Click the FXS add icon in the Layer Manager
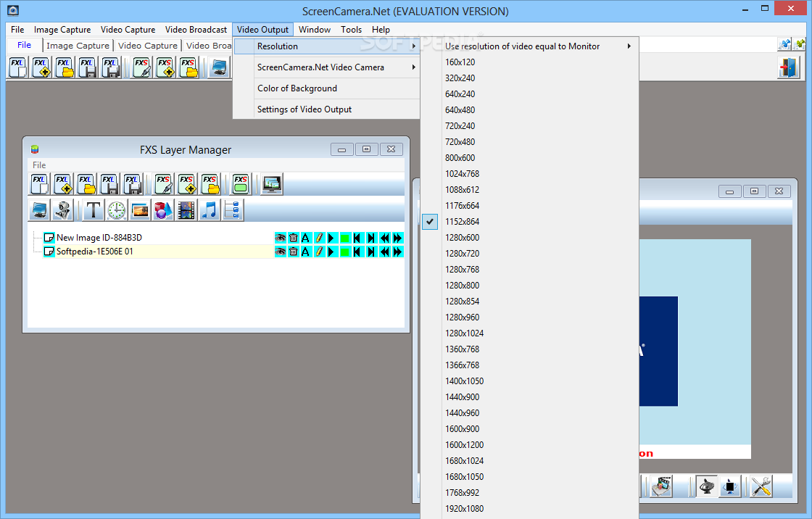 (186, 184)
